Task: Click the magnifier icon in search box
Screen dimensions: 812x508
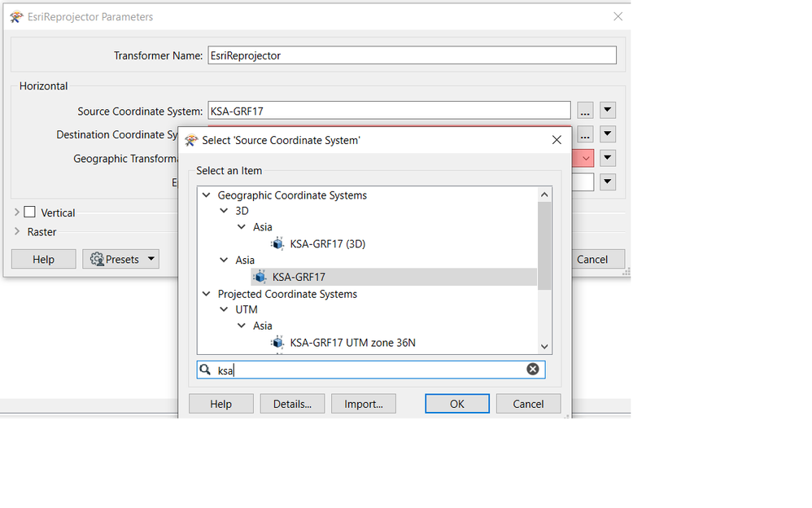Action: [205, 370]
